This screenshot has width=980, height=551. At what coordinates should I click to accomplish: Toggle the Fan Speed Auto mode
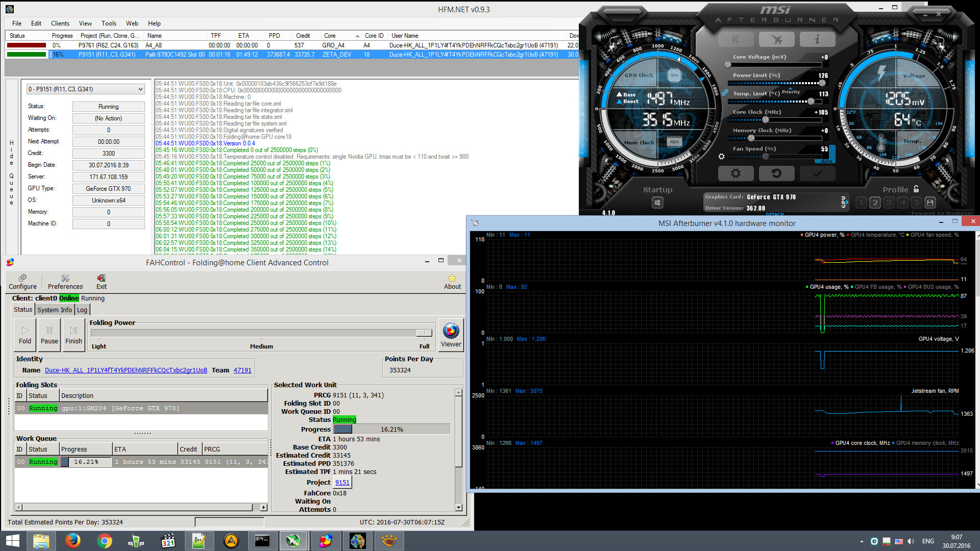[827, 161]
